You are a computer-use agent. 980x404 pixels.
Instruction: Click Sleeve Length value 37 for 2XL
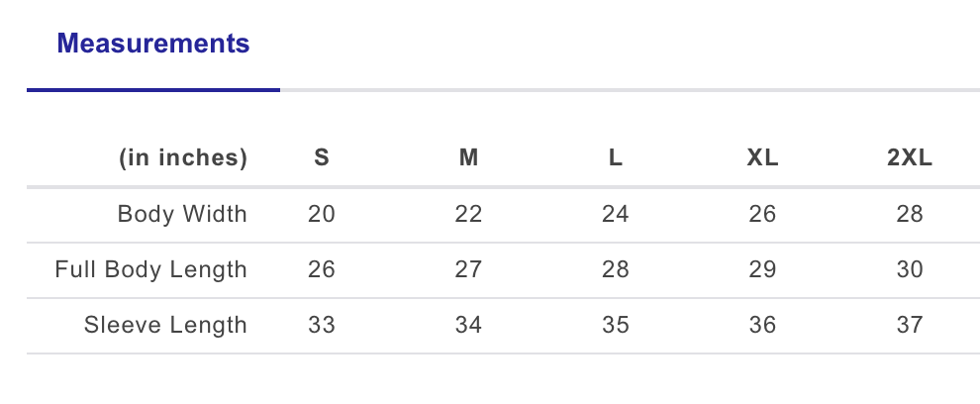click(x=910, y=325)
